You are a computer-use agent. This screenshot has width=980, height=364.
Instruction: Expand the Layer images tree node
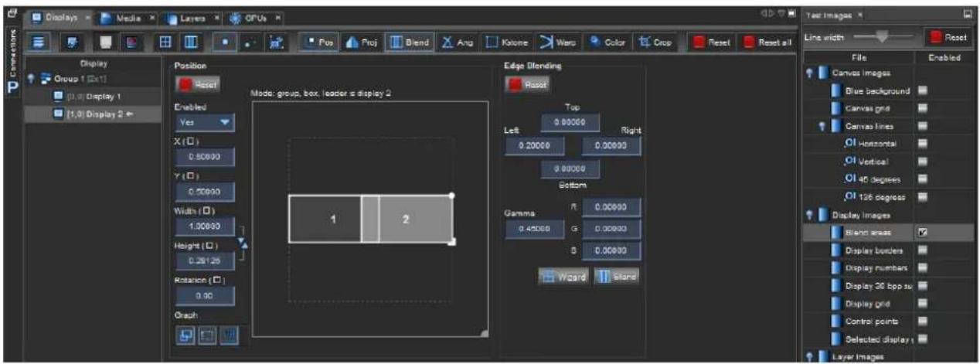click(x=809, y=356)
